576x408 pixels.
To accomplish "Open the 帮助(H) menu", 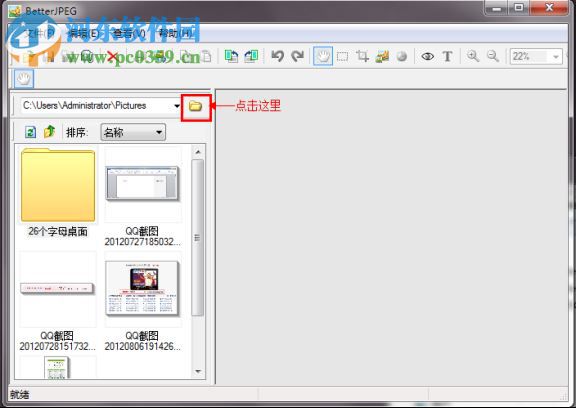I will tap(175, 34).
